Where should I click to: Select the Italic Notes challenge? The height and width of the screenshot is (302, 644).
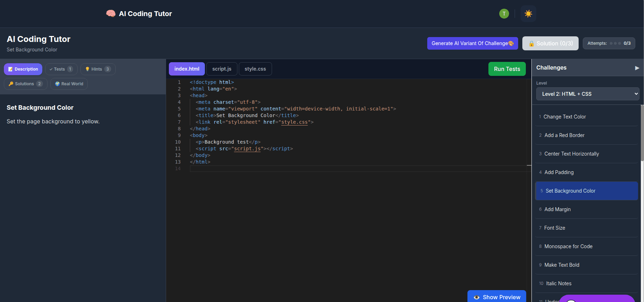pyautogui.click(x=587, y=283)
